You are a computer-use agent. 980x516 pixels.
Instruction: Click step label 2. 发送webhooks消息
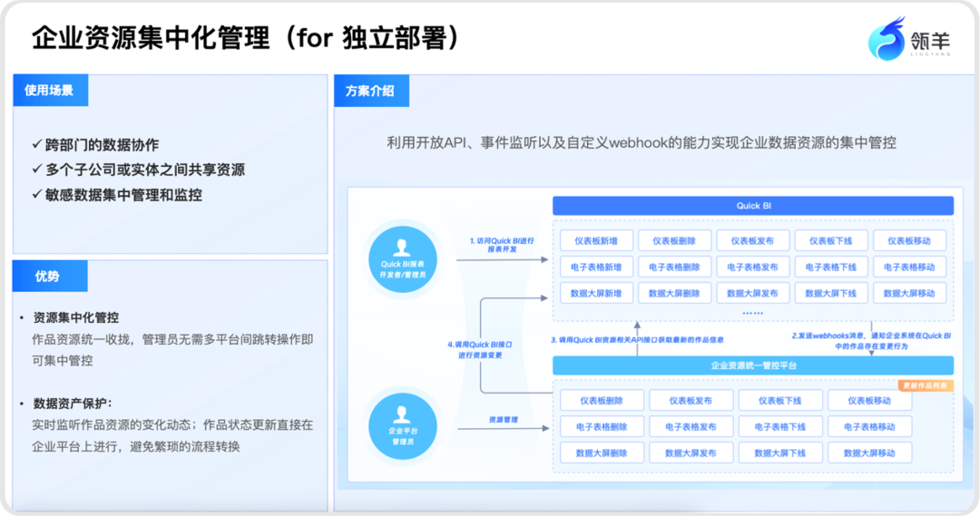[871, 340]
